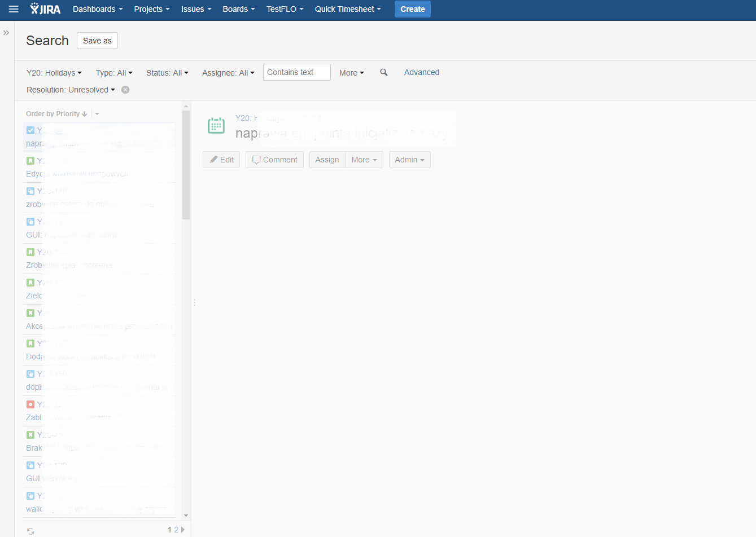
Task: Go to page 2 of results
Action: click(x=176, y=530)
